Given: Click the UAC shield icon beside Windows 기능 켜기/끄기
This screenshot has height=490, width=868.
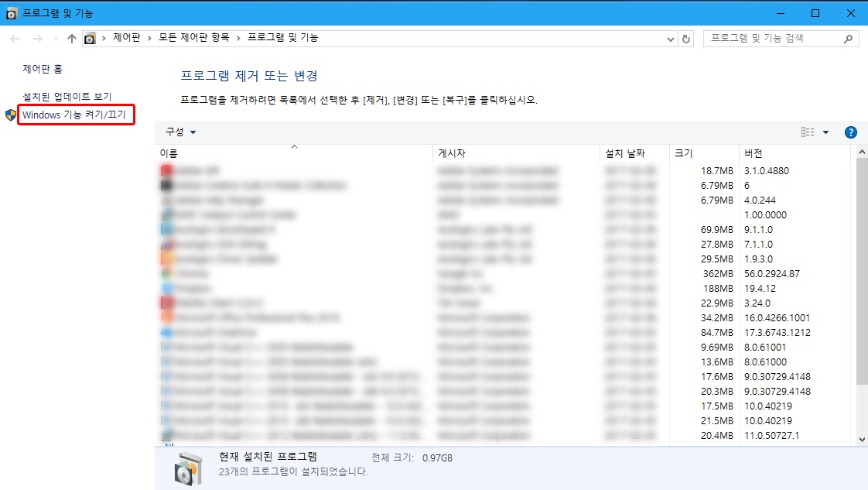Looking at the screenshot, I should coord(11,115).
